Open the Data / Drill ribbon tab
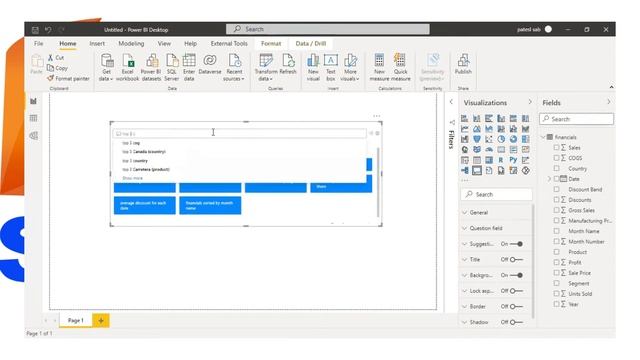 click(311, 43)
